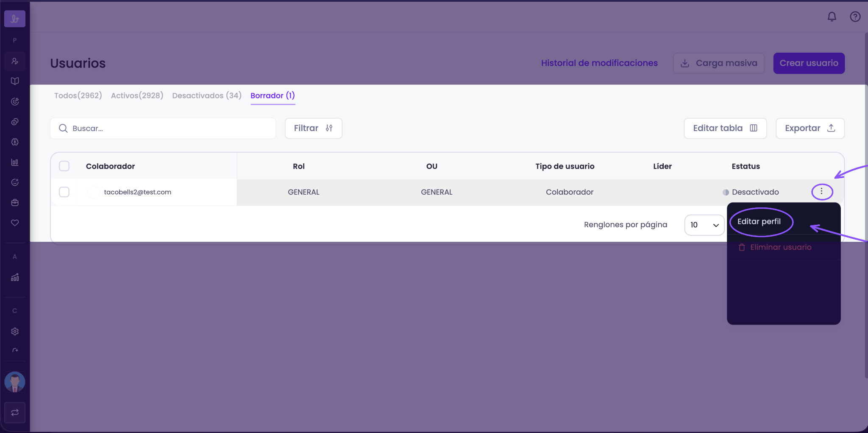Switch to the Activos(2928) tab
This screenshot has height=433, width=868.
coord(137,95)
